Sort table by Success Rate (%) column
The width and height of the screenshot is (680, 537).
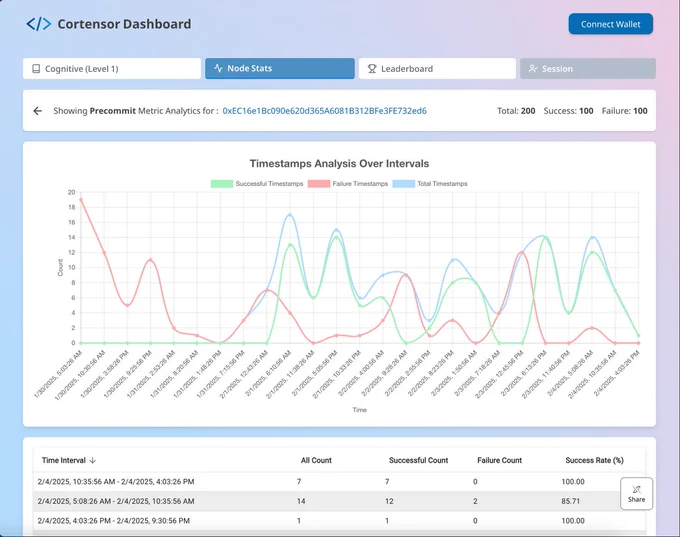click(x=594, y=460)
